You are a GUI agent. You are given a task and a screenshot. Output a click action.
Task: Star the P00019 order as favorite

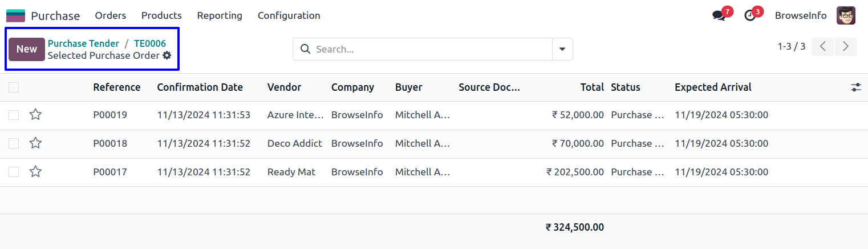pos(35,115)
